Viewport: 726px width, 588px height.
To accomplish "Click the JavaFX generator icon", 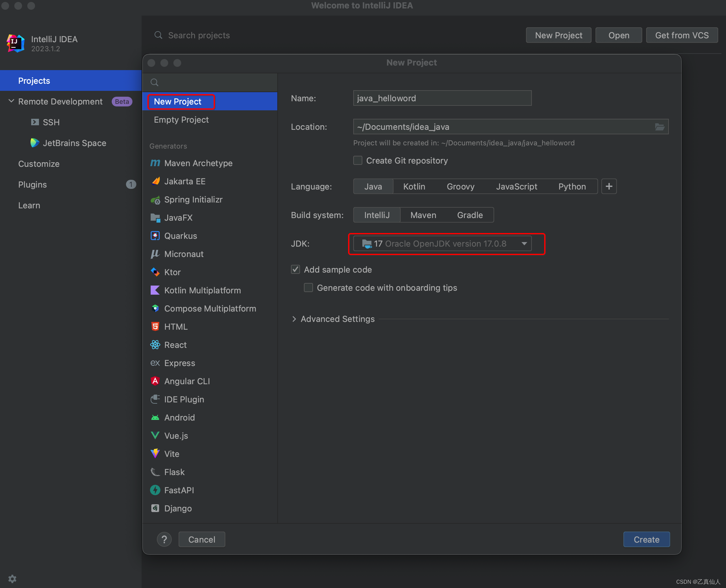I will (x=154, y=217).
